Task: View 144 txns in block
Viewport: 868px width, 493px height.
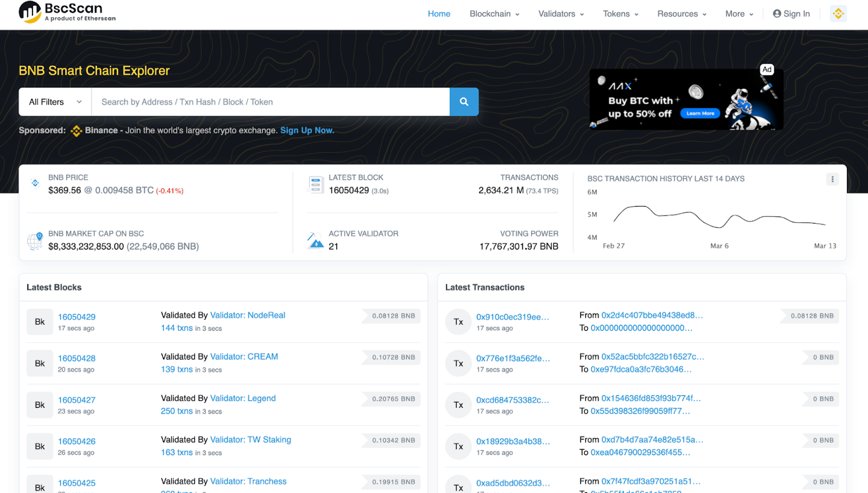Action: 177,328
